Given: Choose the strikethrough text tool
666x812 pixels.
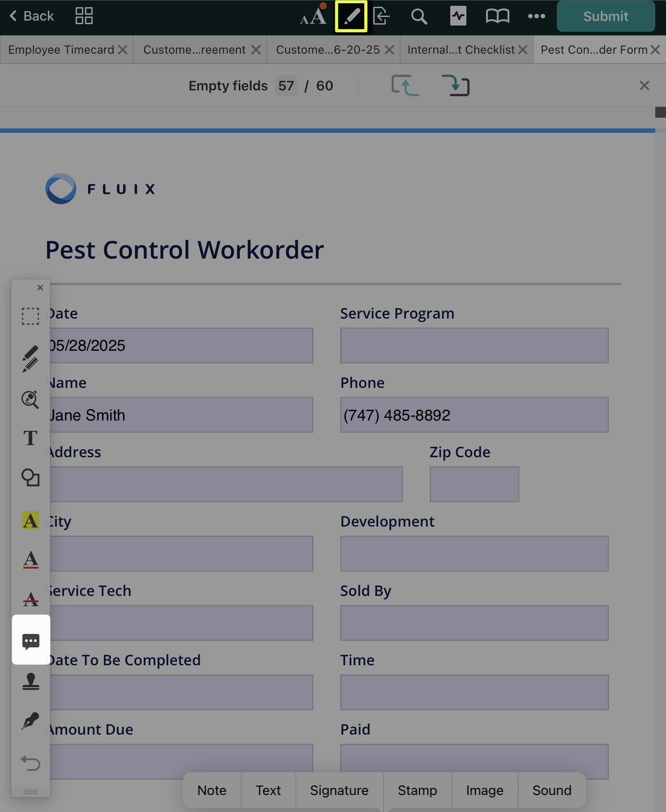Looking at the screenshot, I should coord(30,599).
